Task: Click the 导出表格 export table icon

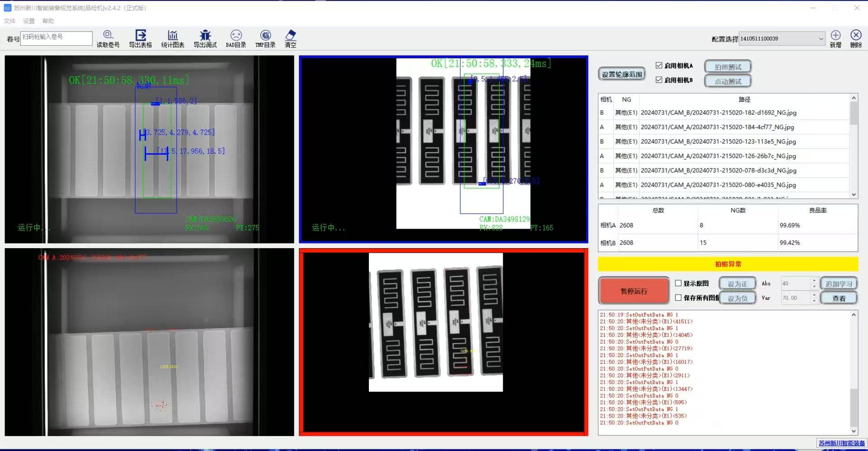Action: coord(141,35)
